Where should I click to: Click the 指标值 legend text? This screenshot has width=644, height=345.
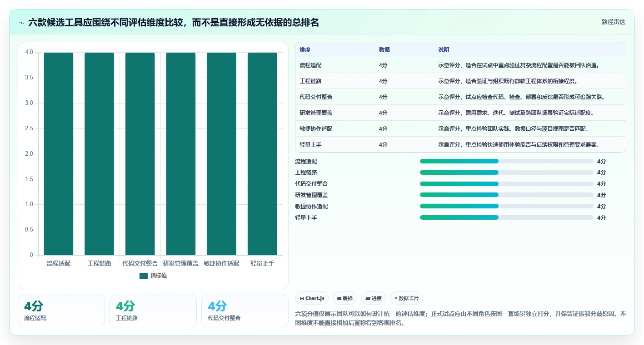[x=159, y=276]
